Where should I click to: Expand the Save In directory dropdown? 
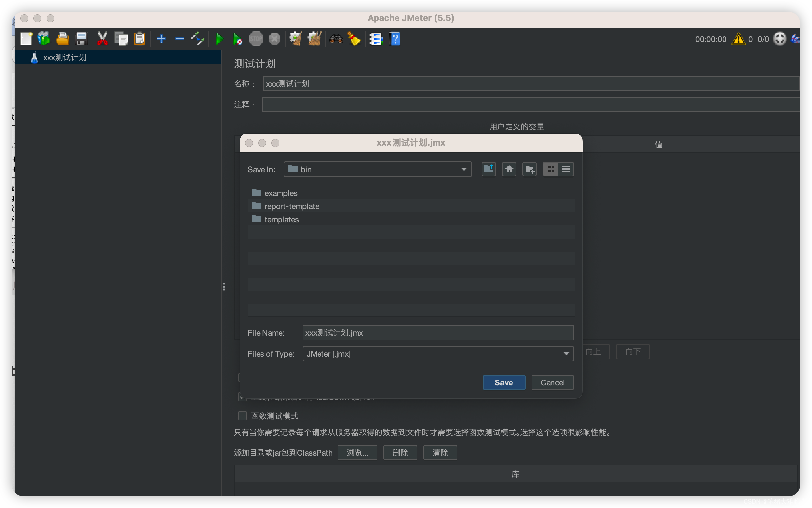click(x=465, y=169)
